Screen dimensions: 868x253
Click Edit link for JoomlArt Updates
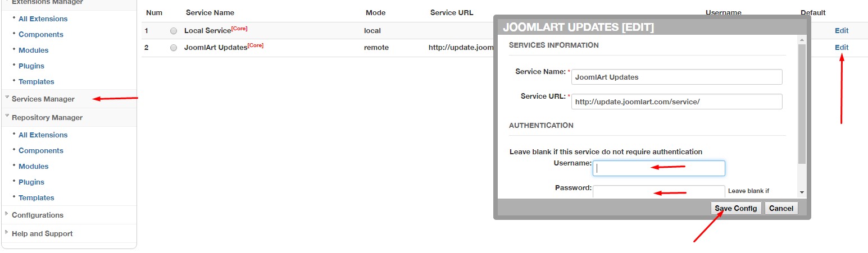pos(841,48)
